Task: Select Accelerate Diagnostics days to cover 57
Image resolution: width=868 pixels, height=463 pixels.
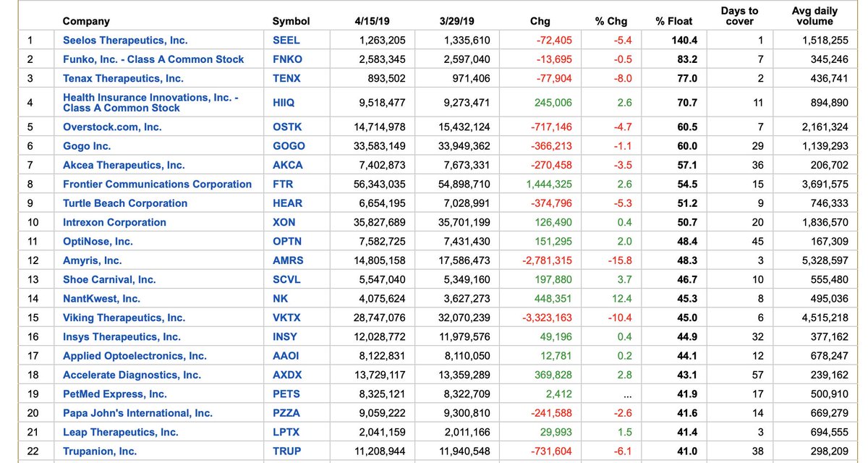Action: (x=757, y=375)
